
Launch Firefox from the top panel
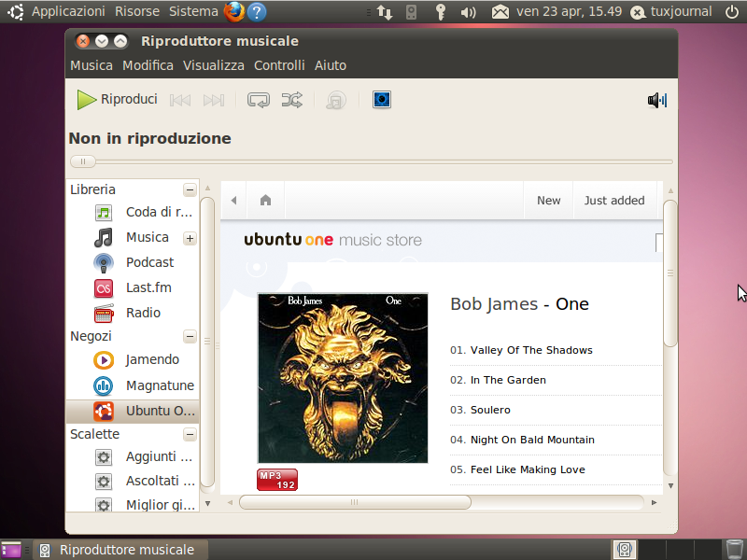[234, 11]
